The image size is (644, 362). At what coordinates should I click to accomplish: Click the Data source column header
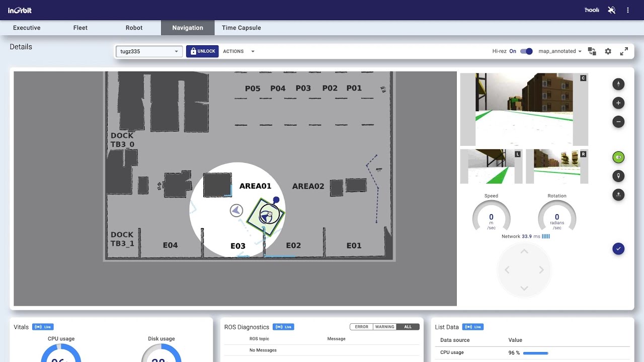455,340
